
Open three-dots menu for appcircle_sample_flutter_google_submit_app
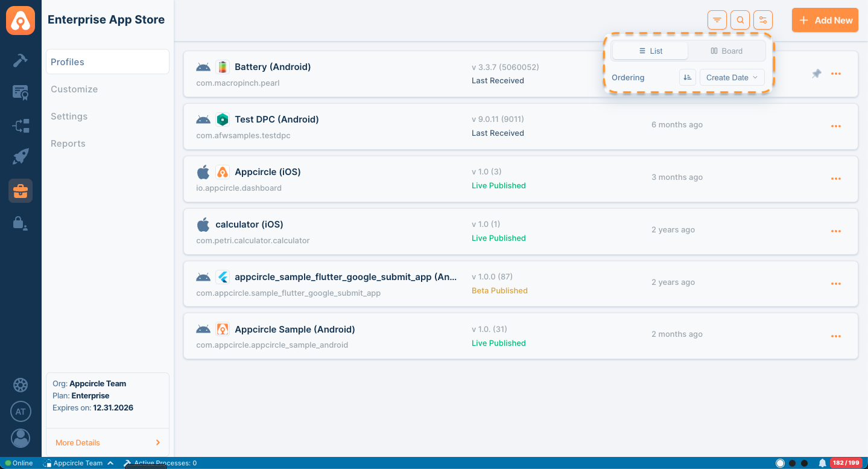point(836,284)
